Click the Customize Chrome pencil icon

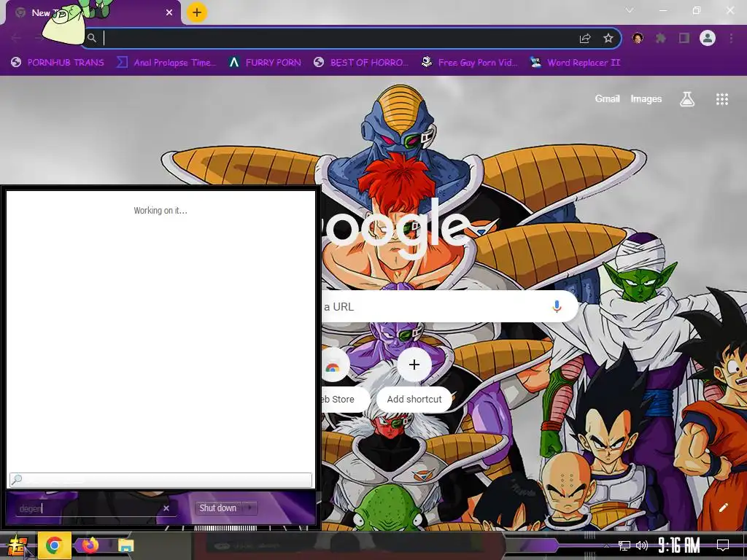click(x=723, y=507)
